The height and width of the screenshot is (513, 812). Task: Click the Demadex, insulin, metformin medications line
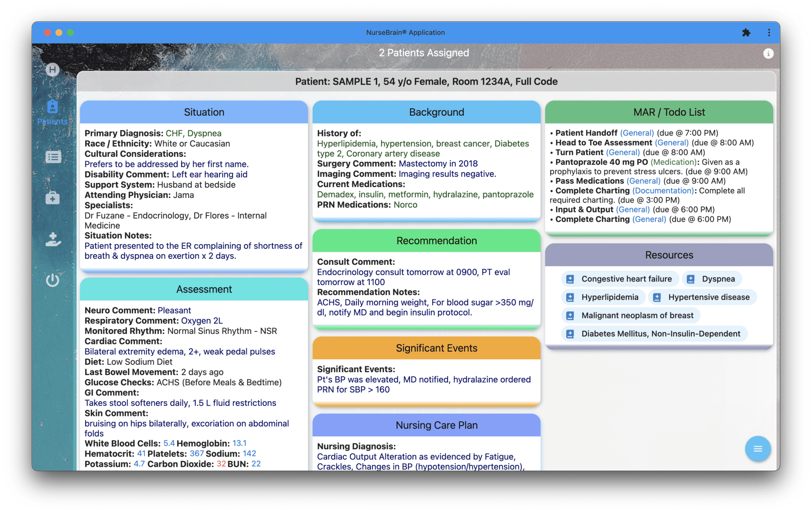(x=425, y=195)
